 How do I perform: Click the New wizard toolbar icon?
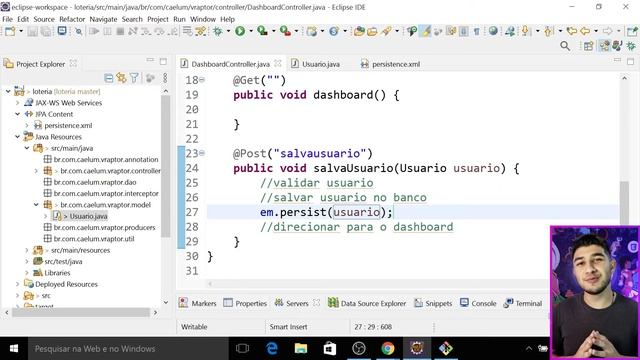click(x=10, y=31)
